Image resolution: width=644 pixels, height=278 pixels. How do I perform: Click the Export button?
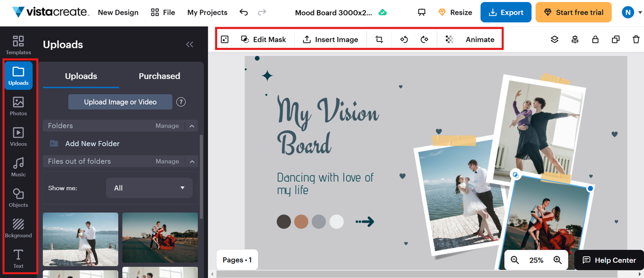pyautogui.click(x=506, y=13)
